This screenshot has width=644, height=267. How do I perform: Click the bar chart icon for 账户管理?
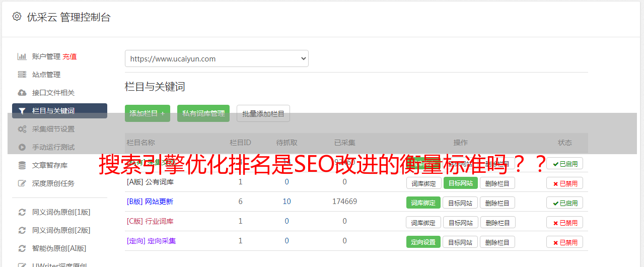(x=22, y=56)
